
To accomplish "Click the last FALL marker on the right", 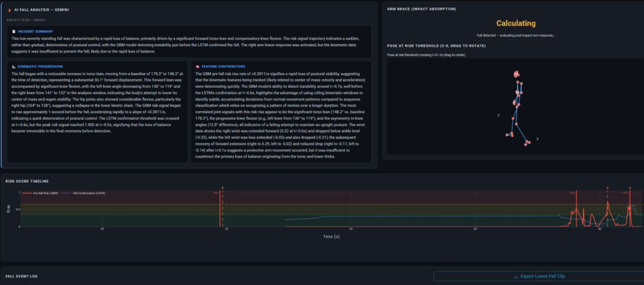I will pyautogui.click(x=630, y=199).
